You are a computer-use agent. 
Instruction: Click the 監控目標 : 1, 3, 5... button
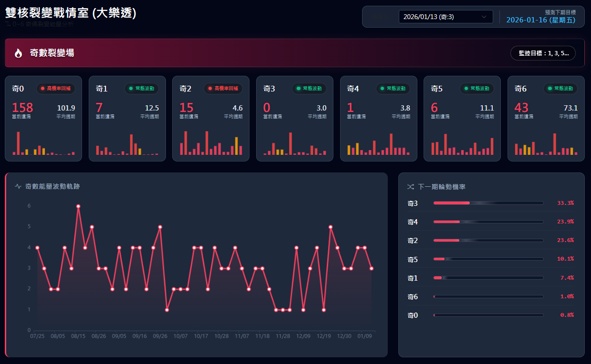pyautogui.click(x=543, y=53)
